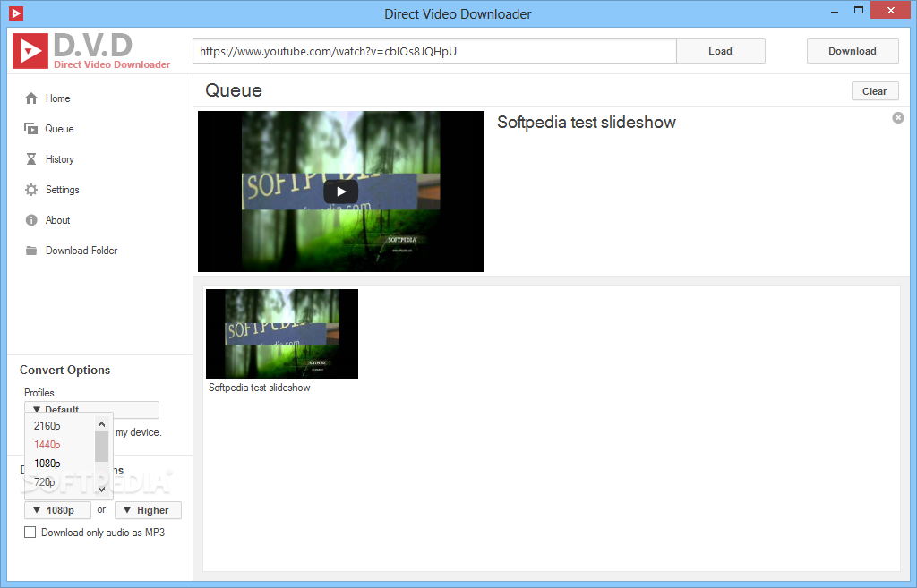
Task: Click the Download button
Action: tap(853, 51)
